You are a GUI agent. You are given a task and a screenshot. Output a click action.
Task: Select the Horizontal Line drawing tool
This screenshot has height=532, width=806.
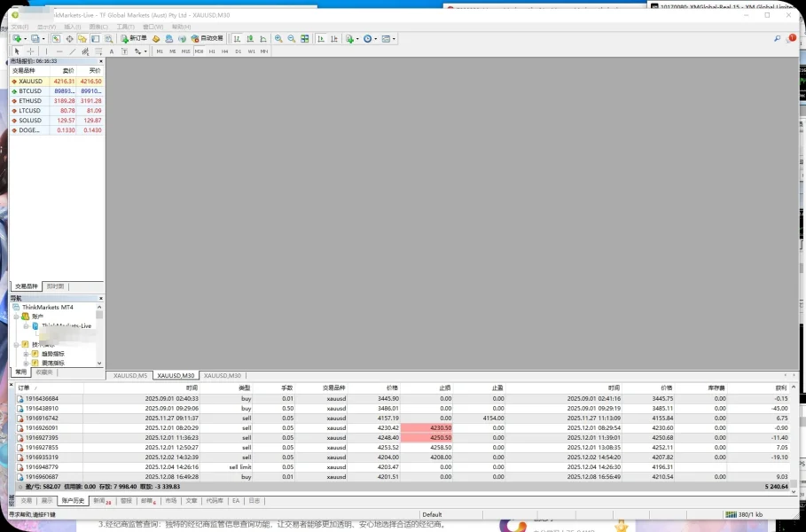[59, 51]
